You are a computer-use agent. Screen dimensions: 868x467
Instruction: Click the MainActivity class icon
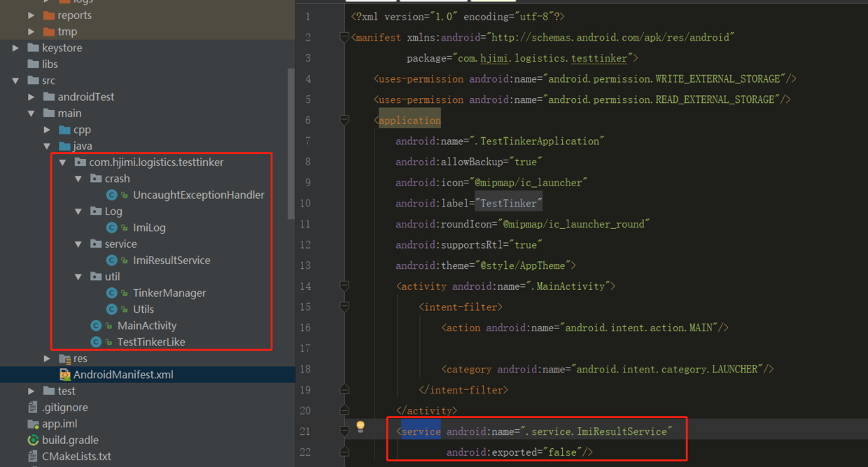click(x=96, y=326)
